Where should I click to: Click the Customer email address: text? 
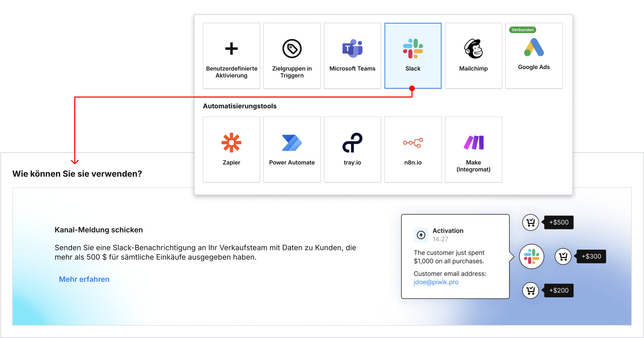click(450, 273)
